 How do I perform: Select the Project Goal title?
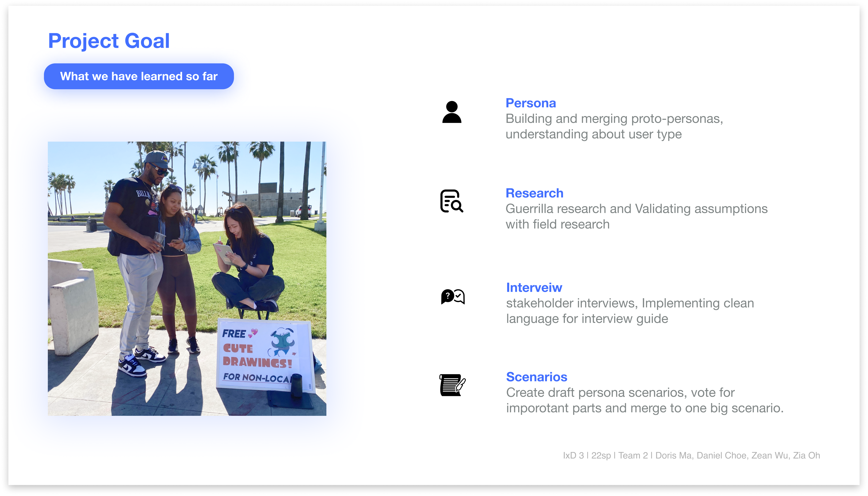tap(109, 41)
